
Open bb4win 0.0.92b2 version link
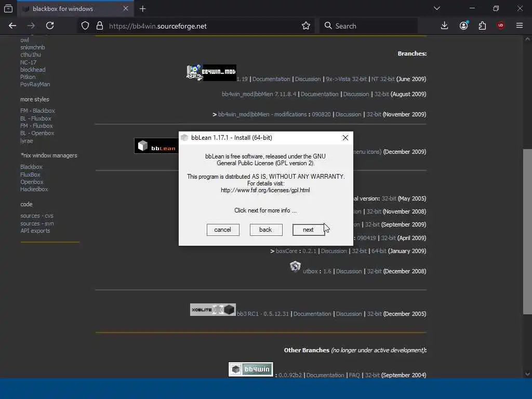pos(290,375)
